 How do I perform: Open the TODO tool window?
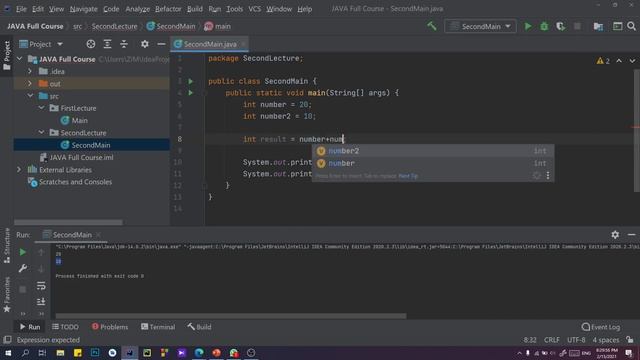[65, 327]
